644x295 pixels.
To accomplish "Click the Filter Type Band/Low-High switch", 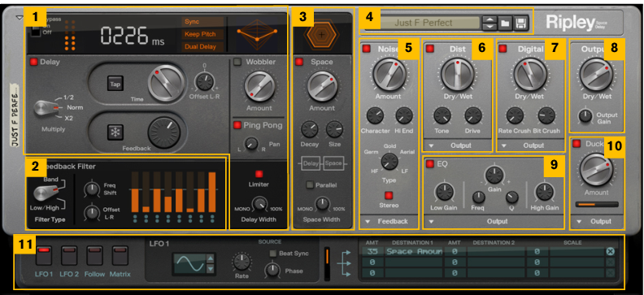I will pos(46,193).
